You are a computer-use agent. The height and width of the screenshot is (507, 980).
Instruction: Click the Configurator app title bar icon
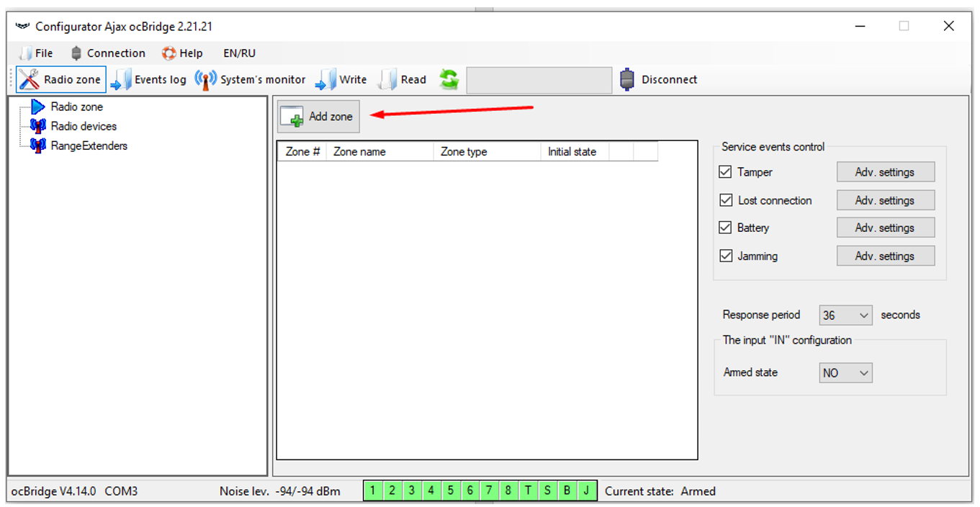point(22,27)
